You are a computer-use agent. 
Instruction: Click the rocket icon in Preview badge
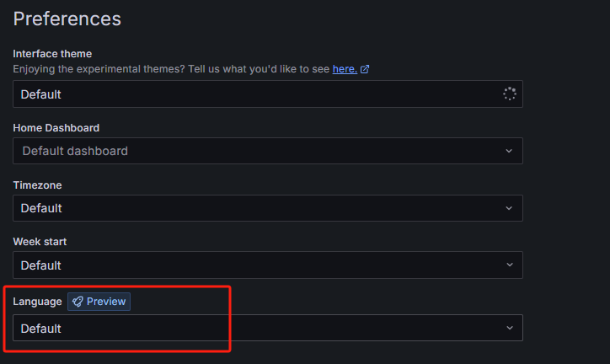pos(78,302)
